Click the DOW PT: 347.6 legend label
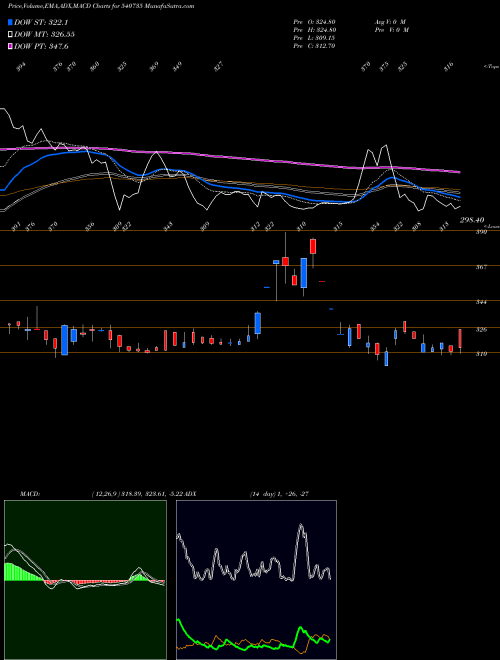 [x=41, y=46]
